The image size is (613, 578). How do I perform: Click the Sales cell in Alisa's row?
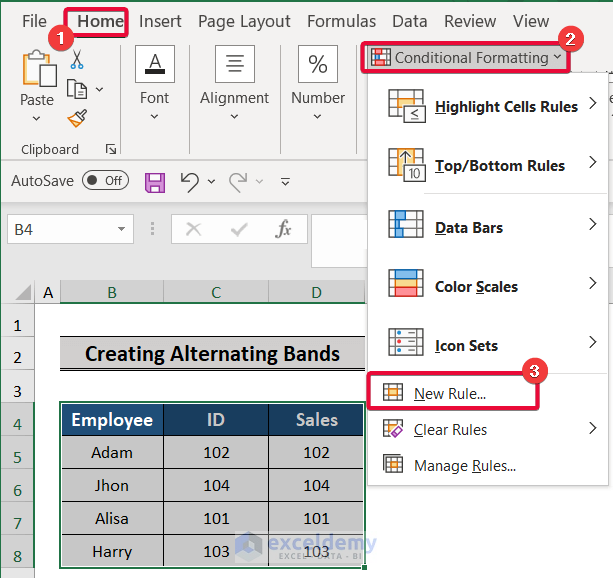click(x=316, y=518)
